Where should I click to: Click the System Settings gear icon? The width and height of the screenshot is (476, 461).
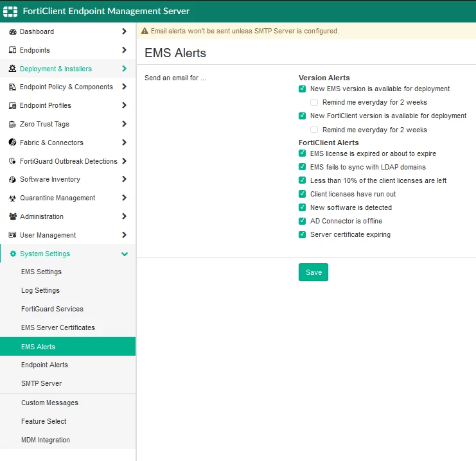(x=13, y=254)
